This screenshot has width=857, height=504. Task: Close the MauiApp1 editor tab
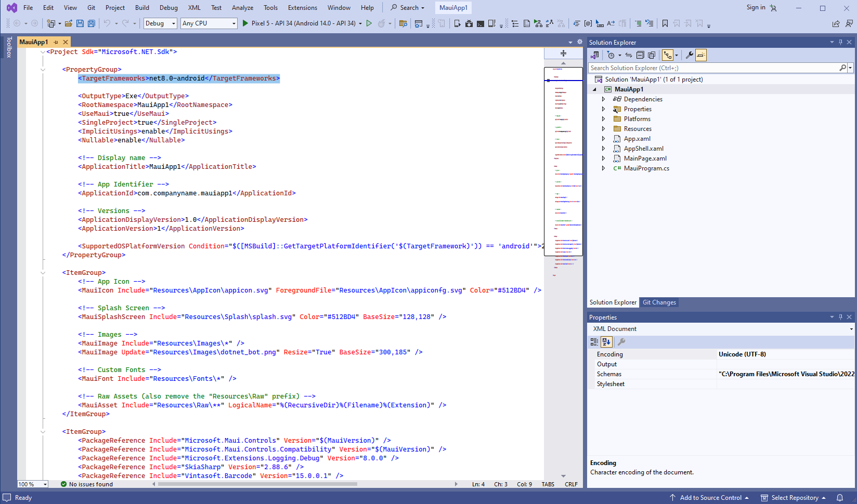[65, 42]
